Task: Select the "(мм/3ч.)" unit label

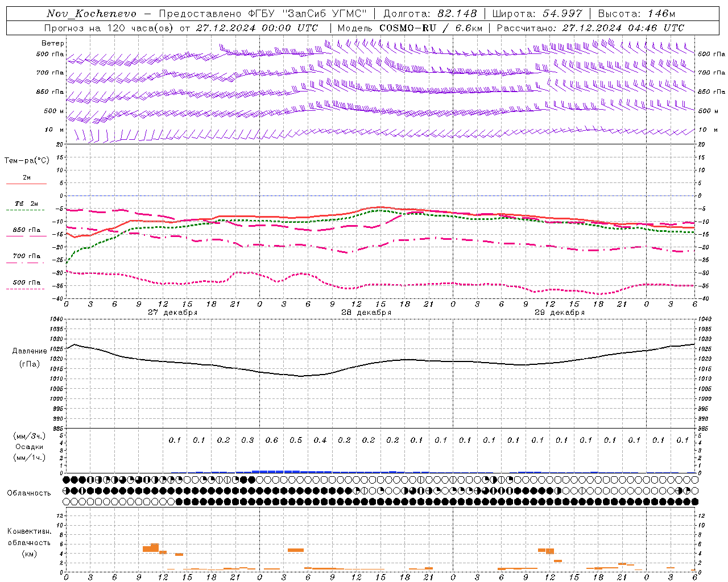Action: tap(30, 436)
